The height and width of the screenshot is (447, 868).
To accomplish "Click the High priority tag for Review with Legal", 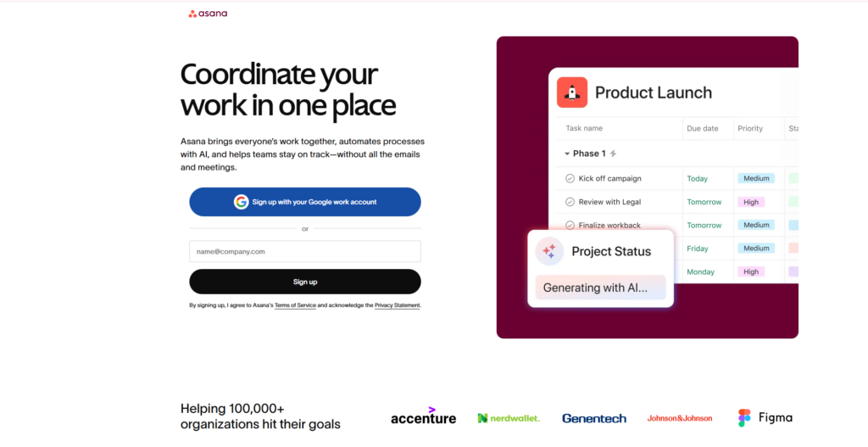I will pyautogui.click(x=751, y=202).
